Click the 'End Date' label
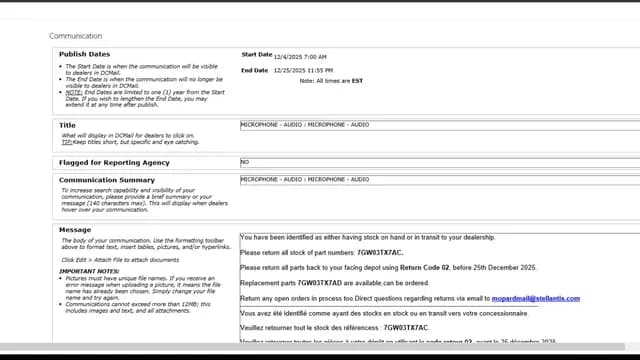Image resolution: width=640 pixels, height=360 pixels. pos(254,70)
